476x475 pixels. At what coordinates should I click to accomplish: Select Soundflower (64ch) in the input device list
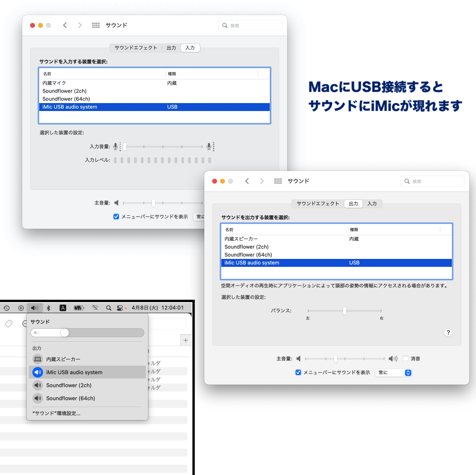pos(155,99)
